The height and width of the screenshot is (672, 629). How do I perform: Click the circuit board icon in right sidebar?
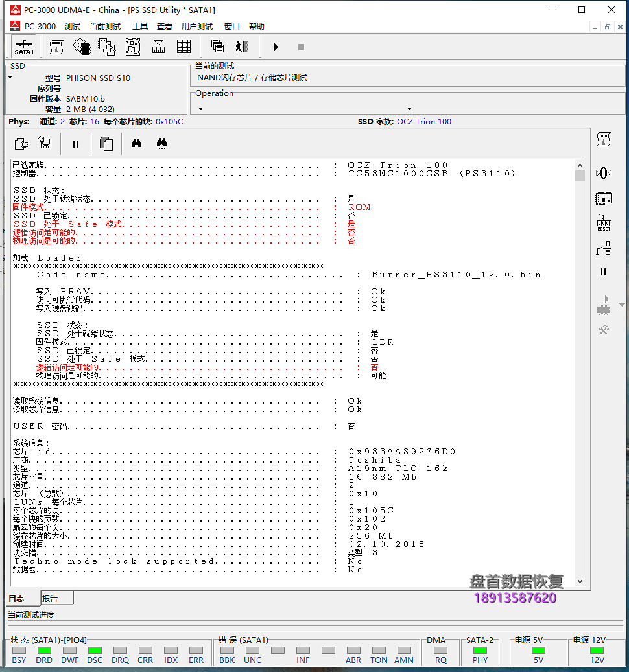pos(603,198)
